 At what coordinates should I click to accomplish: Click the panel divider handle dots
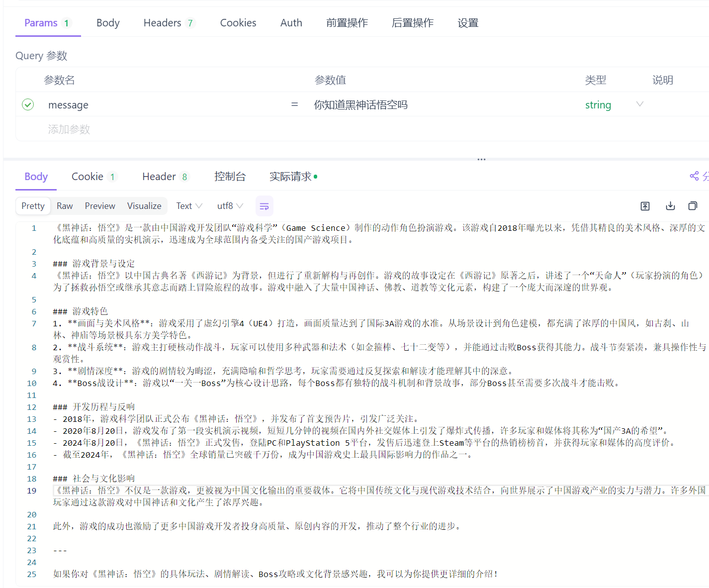pyautogui.click(x=481, y=160)
